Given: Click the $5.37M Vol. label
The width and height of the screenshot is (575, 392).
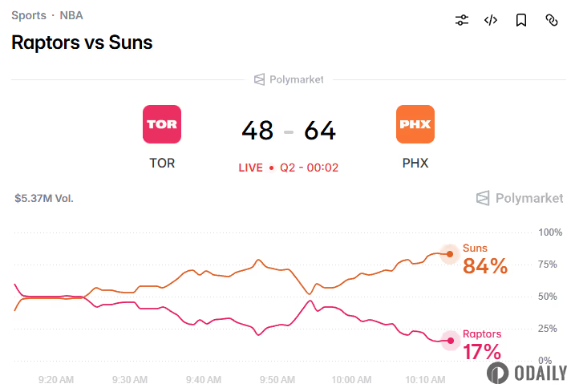Looking at the screenshot, I should point(44,198).
